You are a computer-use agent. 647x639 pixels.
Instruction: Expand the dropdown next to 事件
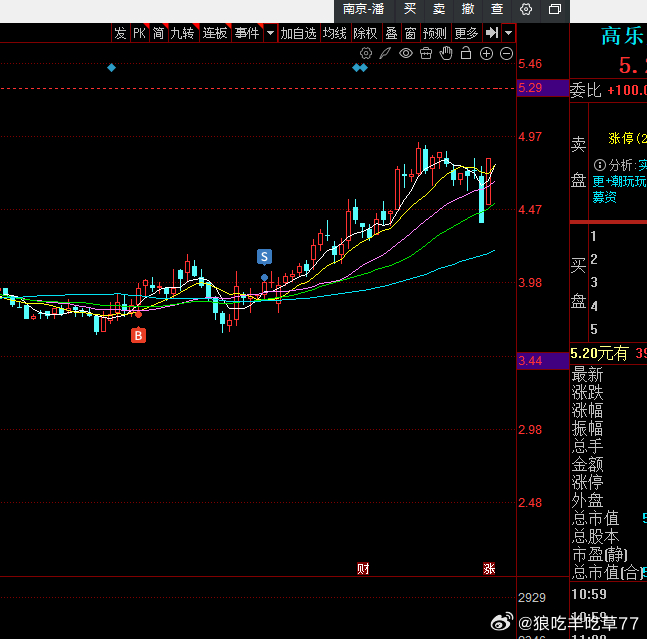271,33
